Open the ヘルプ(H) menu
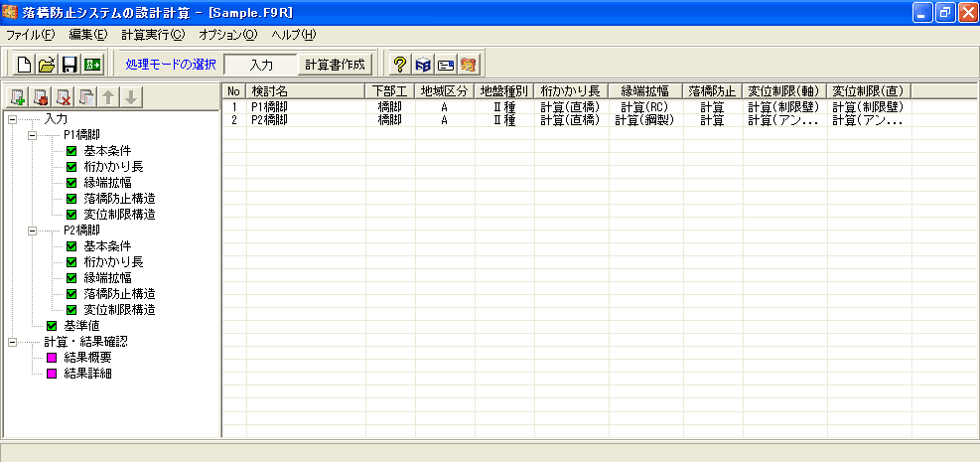Screen dimensions: 980x462 click(x=294, y=35)
